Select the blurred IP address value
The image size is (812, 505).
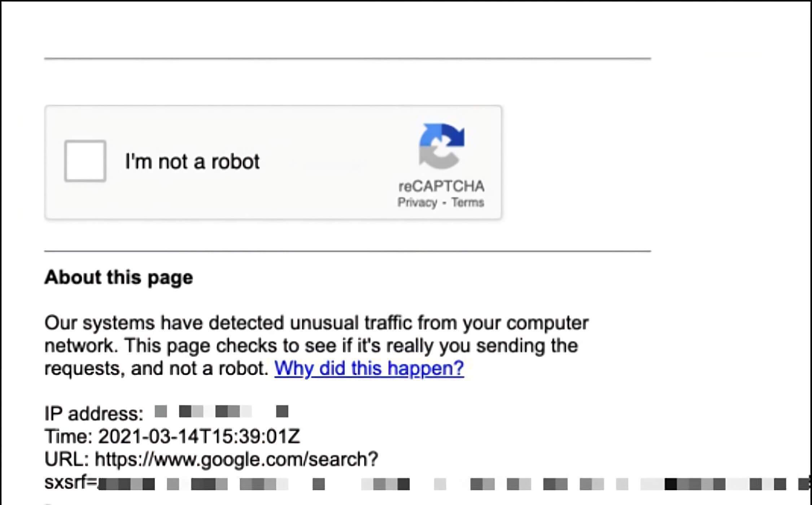click(221, 412)
